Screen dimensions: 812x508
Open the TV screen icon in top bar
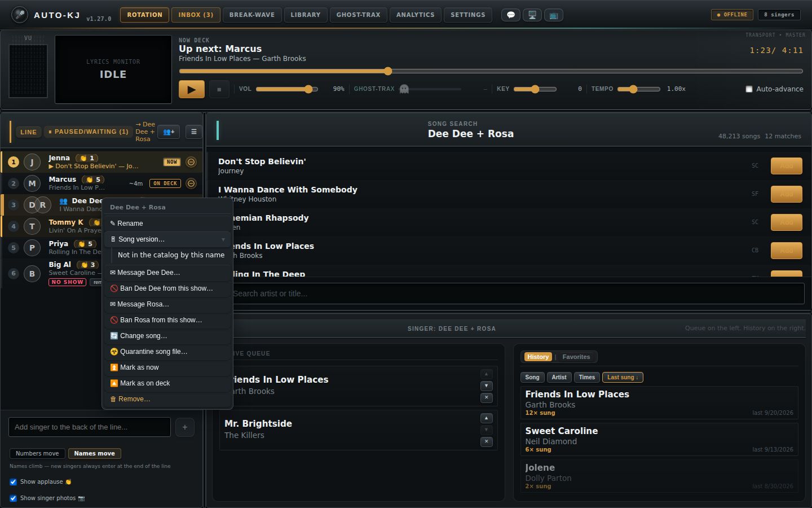554,15
